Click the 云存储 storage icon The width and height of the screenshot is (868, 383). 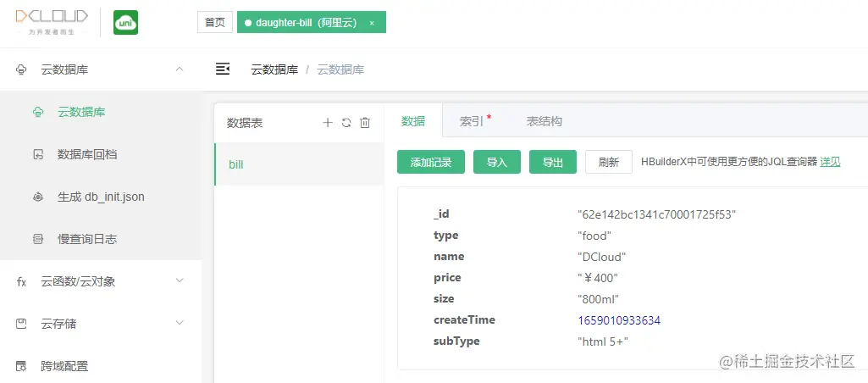21,324
